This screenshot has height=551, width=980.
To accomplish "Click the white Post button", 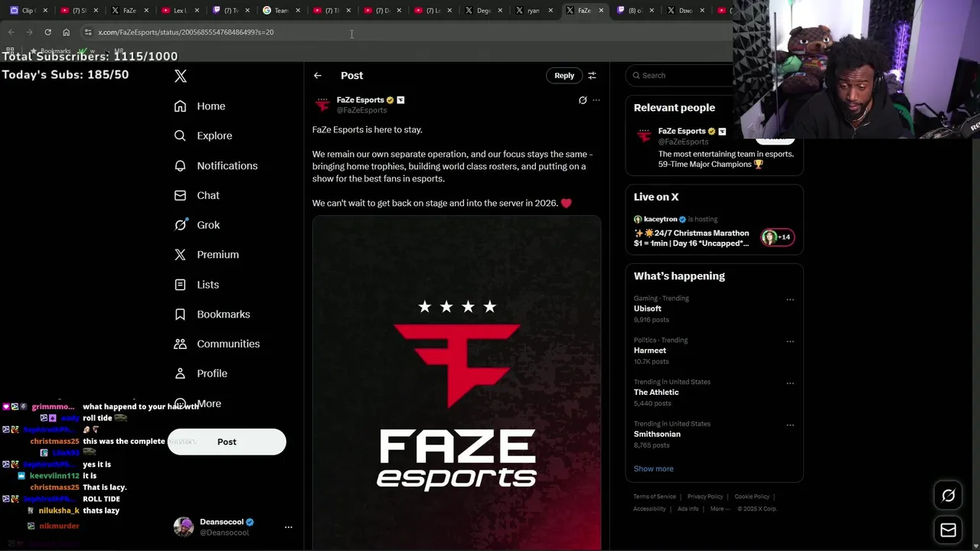I will coord(227,442).
